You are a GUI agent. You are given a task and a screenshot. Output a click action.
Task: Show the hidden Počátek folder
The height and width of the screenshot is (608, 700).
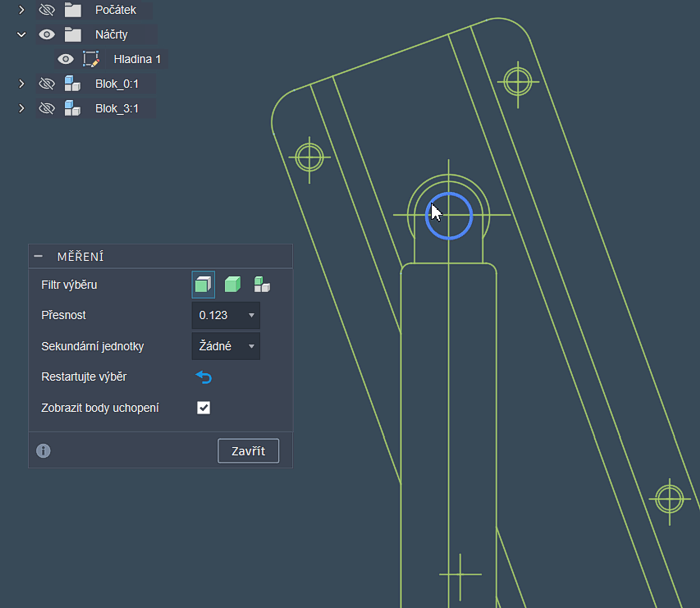point(46,10)
